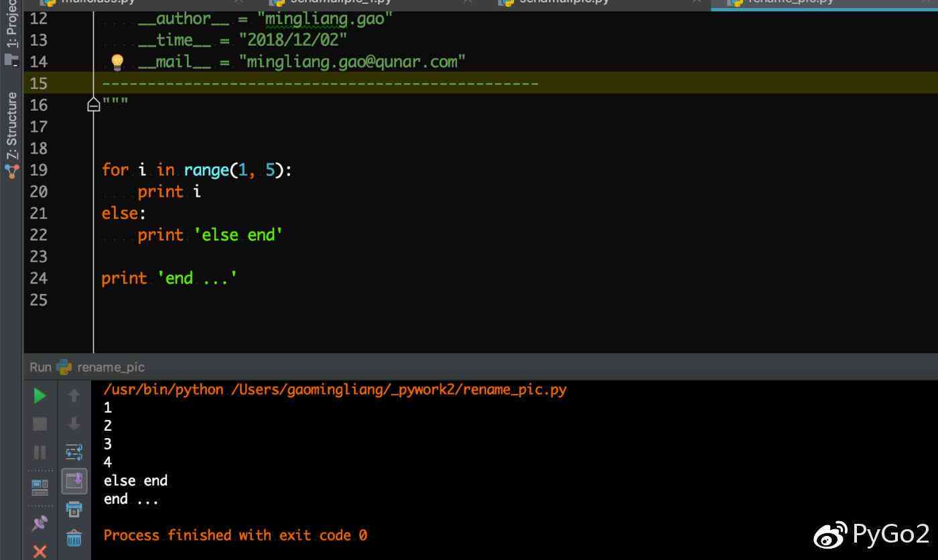Image resolution: width=938 pixels, height=560 pixels.
Task: Click the rename_pic.py file path link in console
Action: coord(399,390)
